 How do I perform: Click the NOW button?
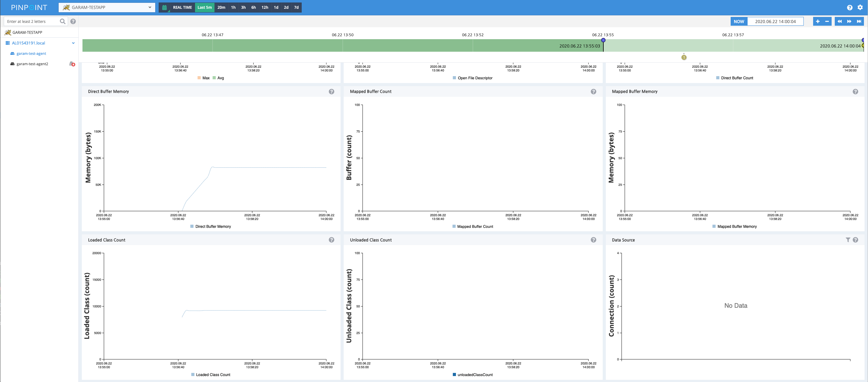tap(738, 21)
